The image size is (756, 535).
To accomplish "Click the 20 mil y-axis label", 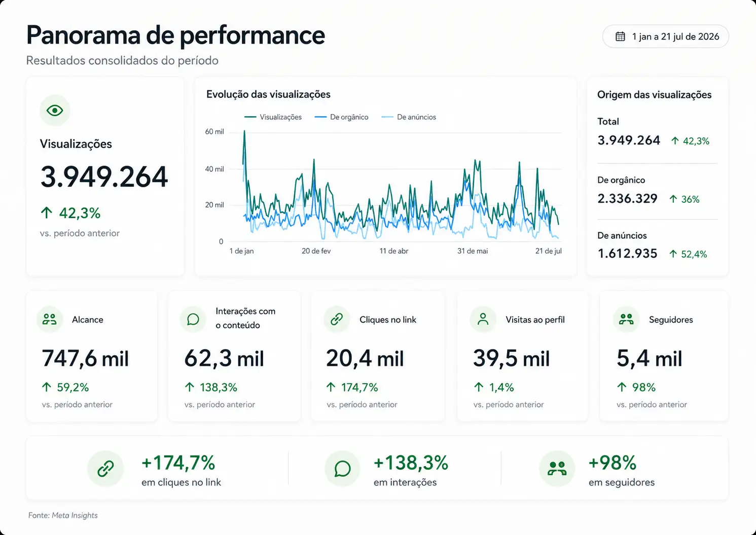I will [x=214, y=205].
